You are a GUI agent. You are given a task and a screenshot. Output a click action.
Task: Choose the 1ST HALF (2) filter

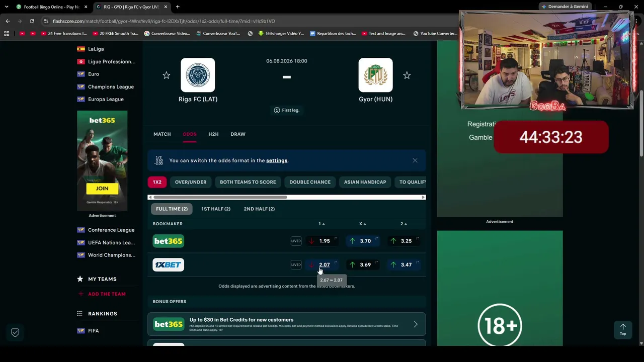point(216,209)
